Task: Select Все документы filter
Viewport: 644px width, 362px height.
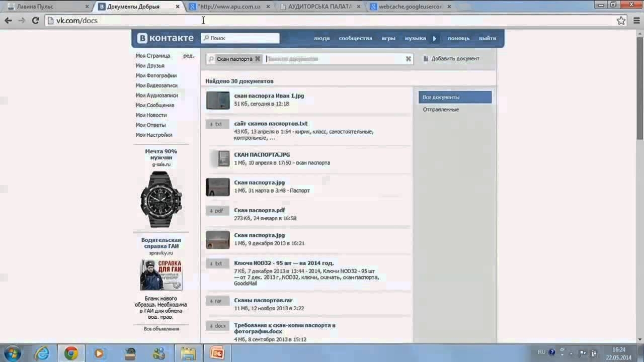Action: point(455,98)
